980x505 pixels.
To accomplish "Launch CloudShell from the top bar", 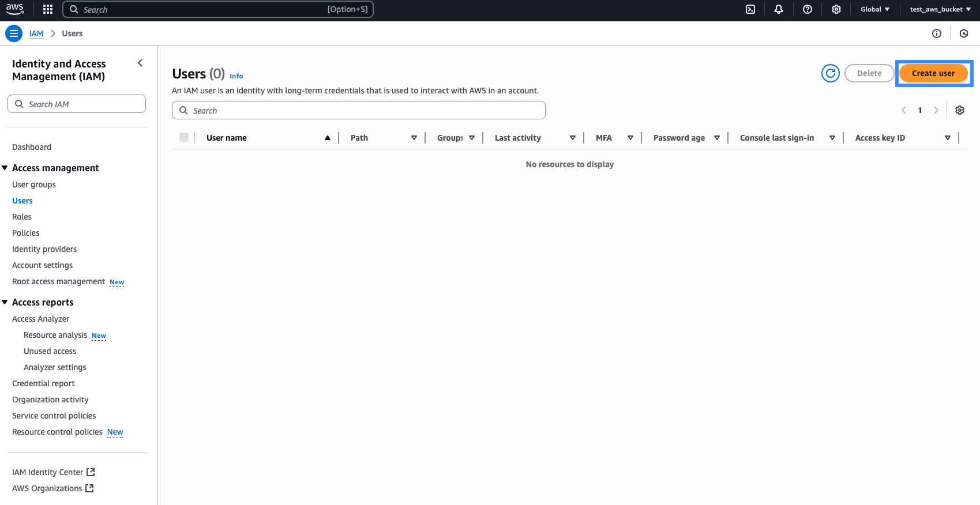I will (750, 9).
